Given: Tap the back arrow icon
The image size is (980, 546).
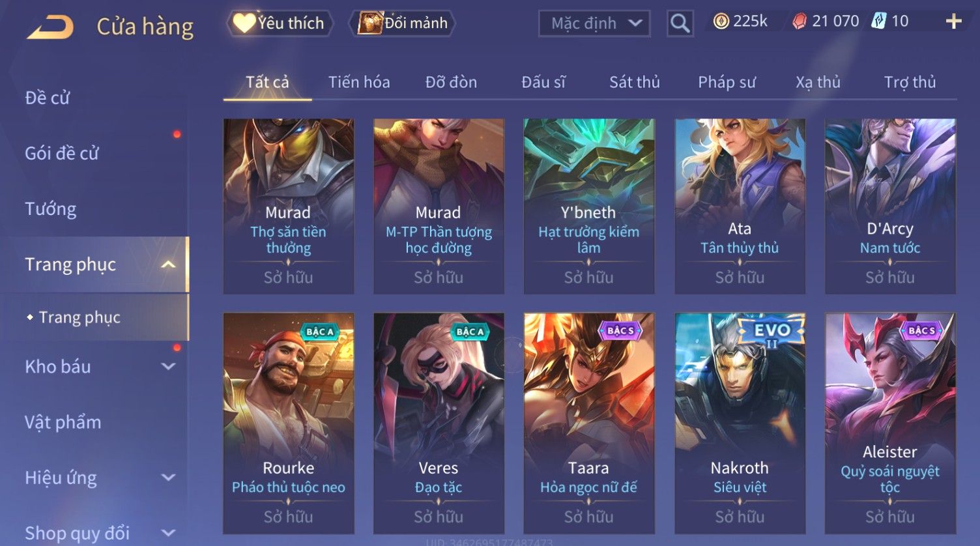Looking at the screenshot, I should (x=50, y=27).
